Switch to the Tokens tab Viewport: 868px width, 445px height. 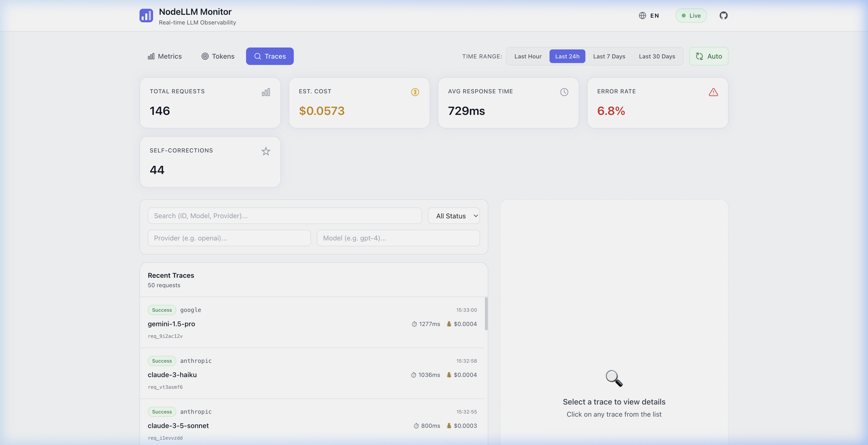click(x=218, y=56)
